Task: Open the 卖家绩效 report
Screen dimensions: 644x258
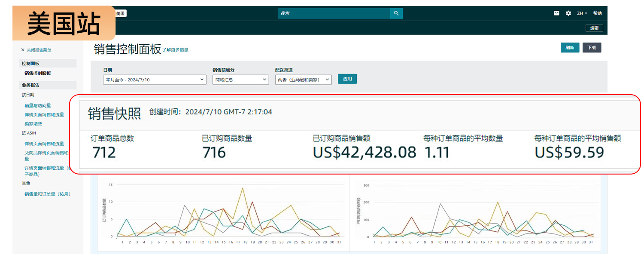Action: point(34,124)
